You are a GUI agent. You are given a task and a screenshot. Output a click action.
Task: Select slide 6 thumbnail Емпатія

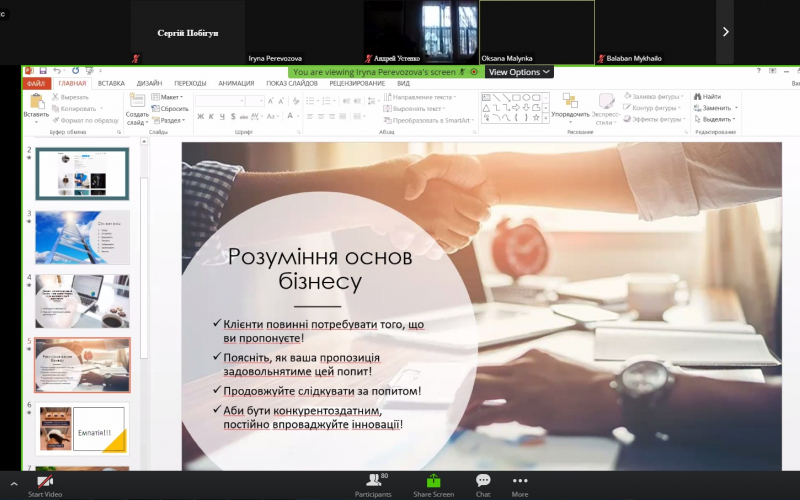[x=82, y=429]
